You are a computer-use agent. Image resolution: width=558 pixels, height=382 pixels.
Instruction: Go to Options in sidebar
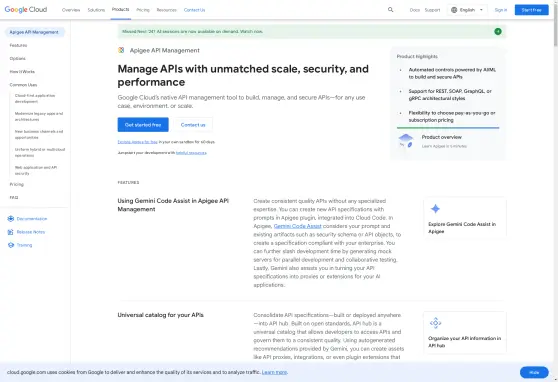[x=17, y=58]
